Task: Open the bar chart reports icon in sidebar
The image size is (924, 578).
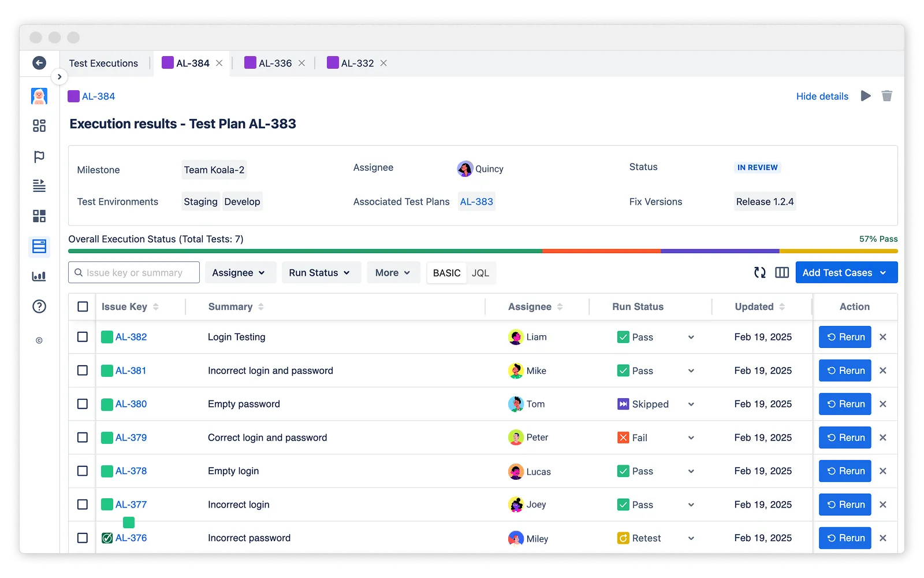Action: pos(39,276)
